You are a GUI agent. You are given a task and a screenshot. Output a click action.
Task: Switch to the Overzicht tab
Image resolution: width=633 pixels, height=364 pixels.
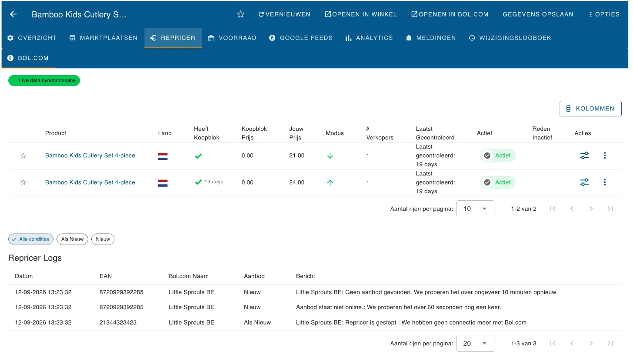[x=32, y=38]
